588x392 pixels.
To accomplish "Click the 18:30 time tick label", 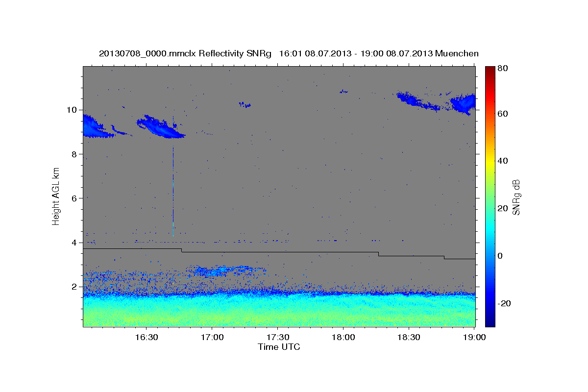I will pos(409,338).
